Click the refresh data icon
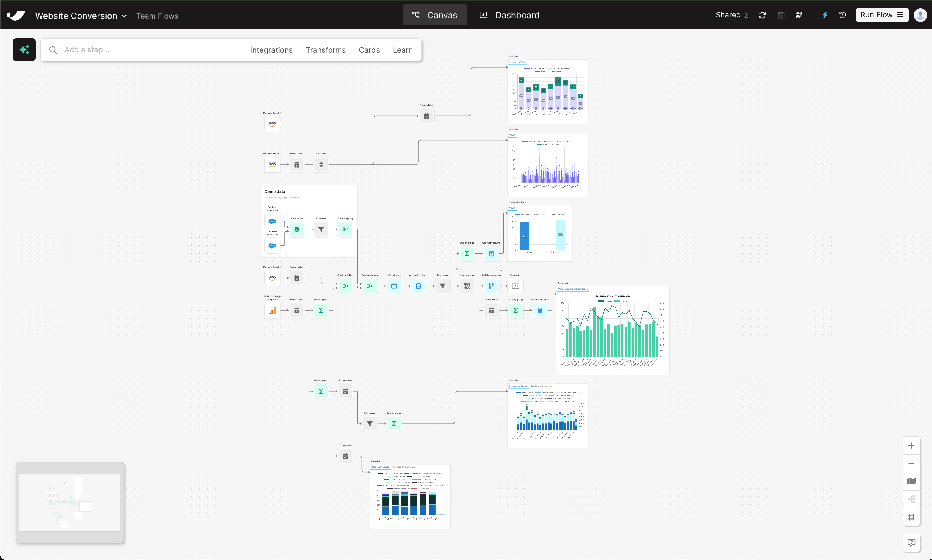Image resolution: width=932 pixels, height=560 pixels. [762, 15]
